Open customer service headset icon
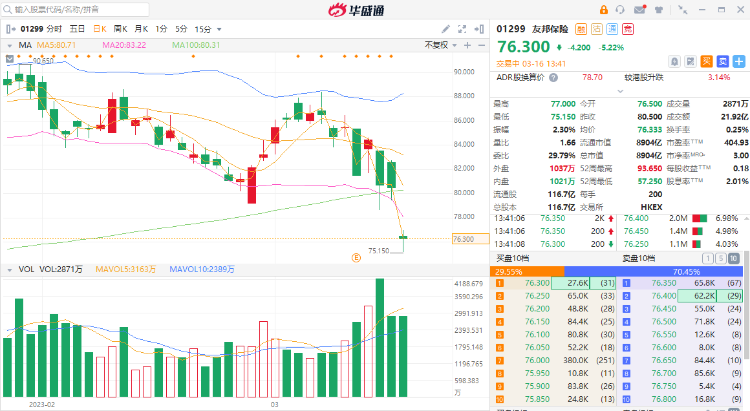This screenshot has width=750, height=411. point(620,10)
